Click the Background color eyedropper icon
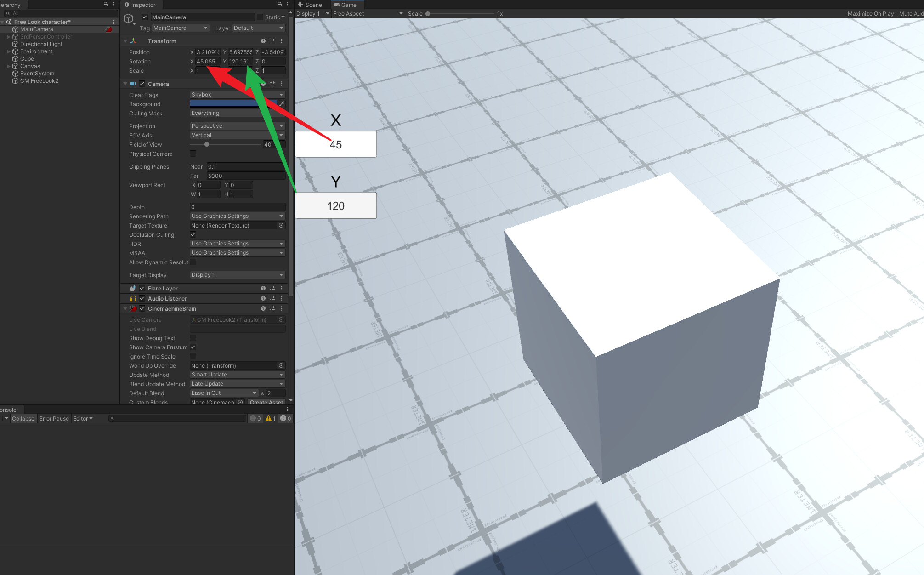This screenshot has width=924, height=575. pos(282,104)
